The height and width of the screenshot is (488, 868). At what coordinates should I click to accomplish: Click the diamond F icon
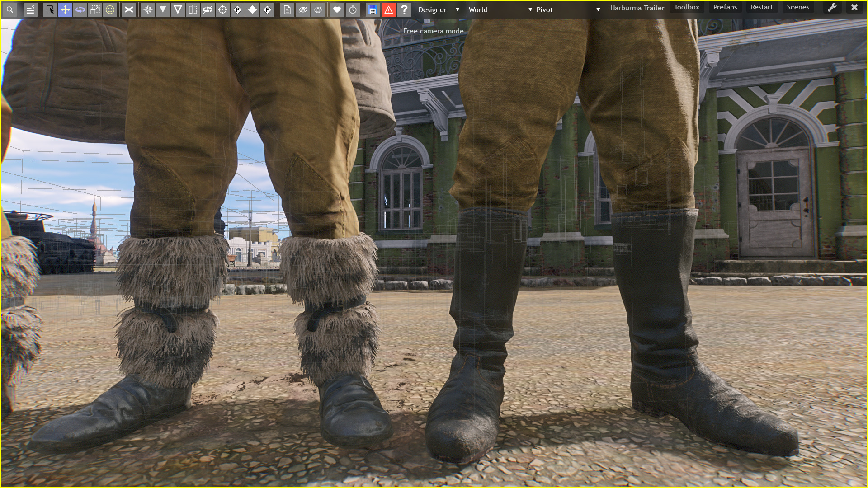pos(267,9)
